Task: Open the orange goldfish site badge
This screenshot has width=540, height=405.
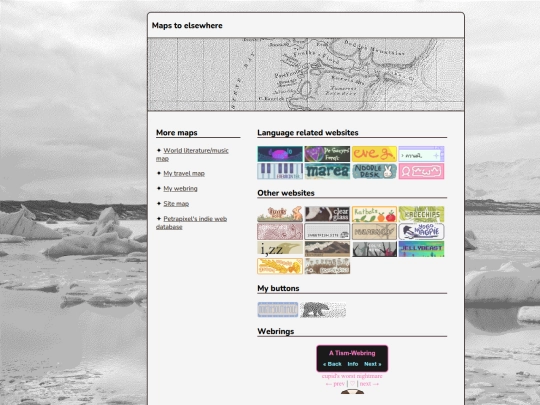Action: click(x=280, y=266)
